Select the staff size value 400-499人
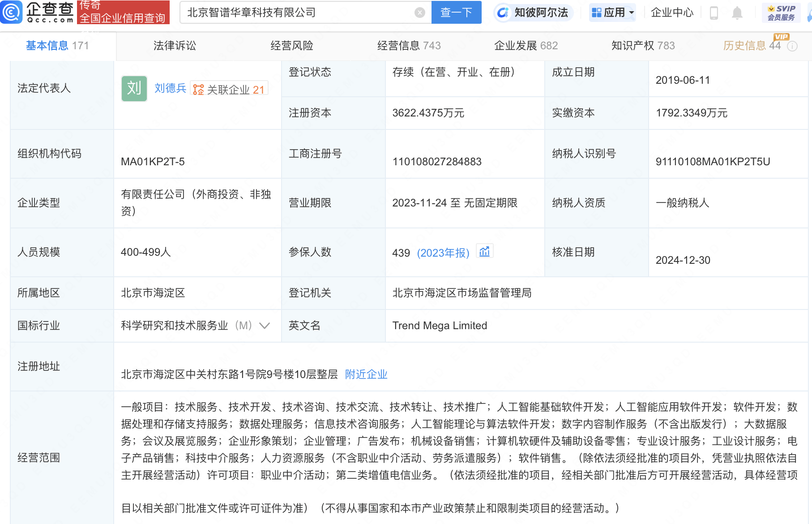The width and height of the screenshot is (812, 524). coord(145,252)
